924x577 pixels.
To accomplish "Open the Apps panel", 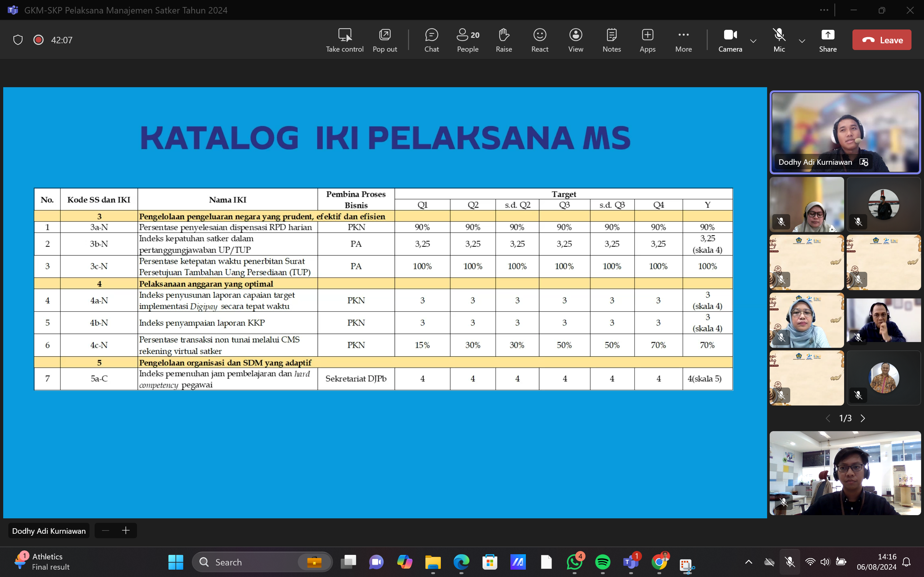I will tap(647, 40).
